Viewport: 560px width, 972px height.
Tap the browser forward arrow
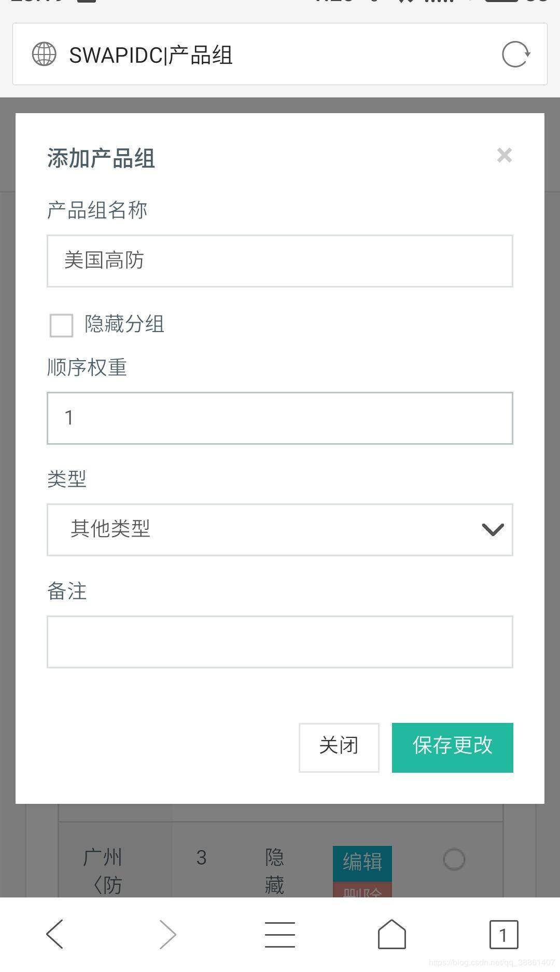tap(167, 934)
